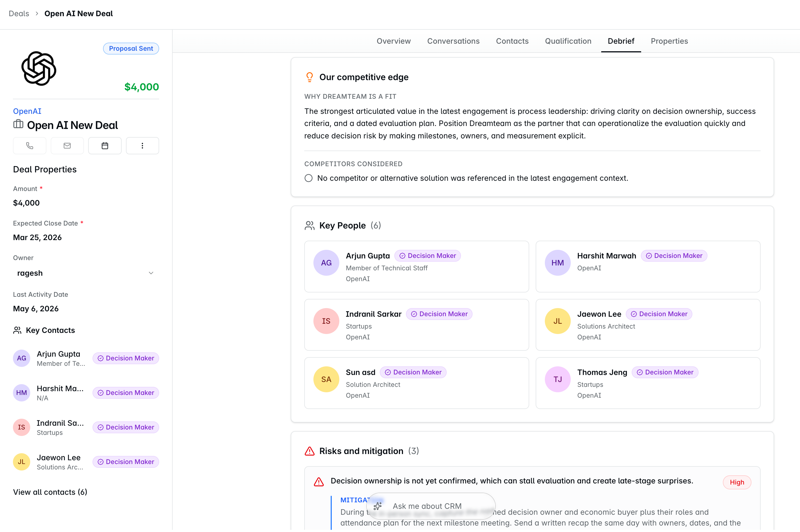Screen dimensions: 800x532
Task: Click the OpenAI company logo
Action: tap(39, 68)
